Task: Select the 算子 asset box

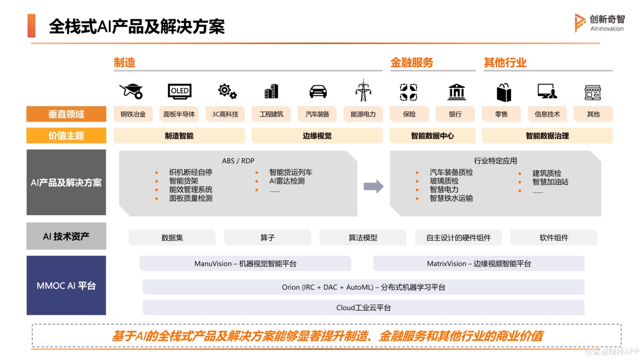Action: click(268, 238)
